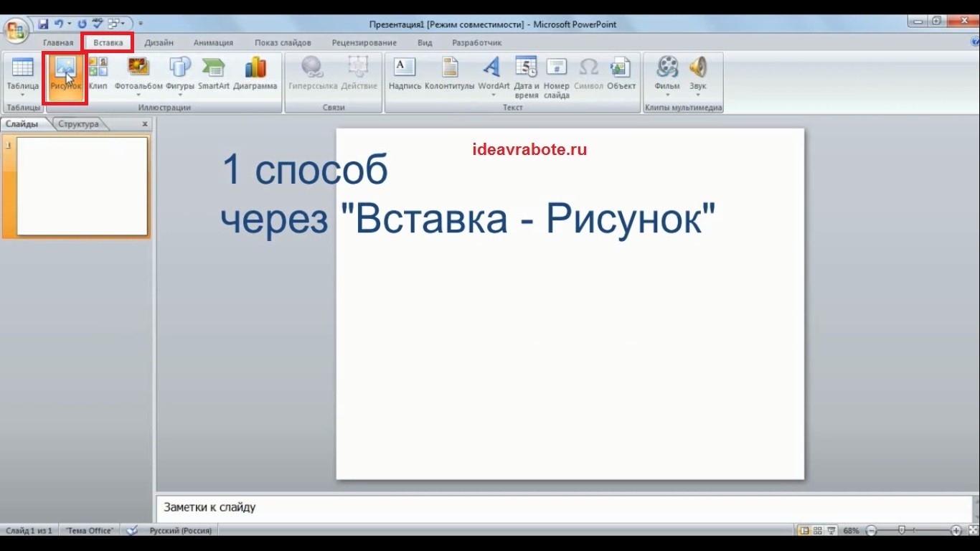
Task: Zoom in with the plus button
Action: [x=956, y=530]
